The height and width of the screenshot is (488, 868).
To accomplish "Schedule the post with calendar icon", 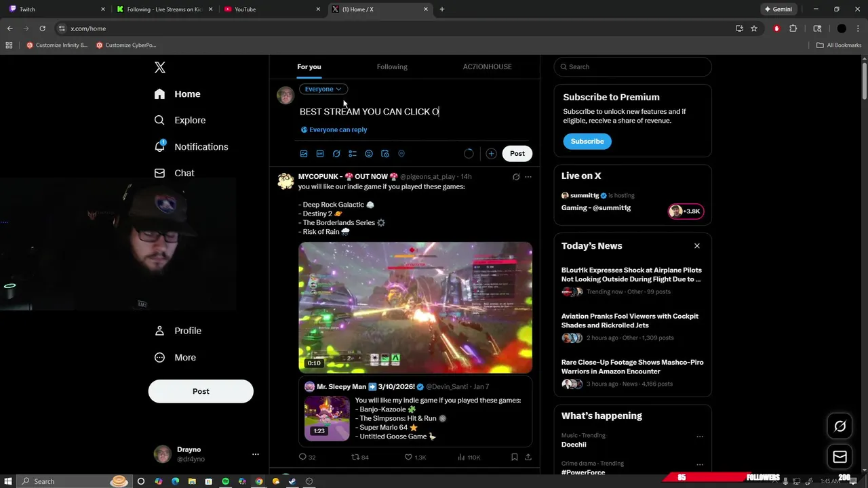I will [x=385, y=154].
